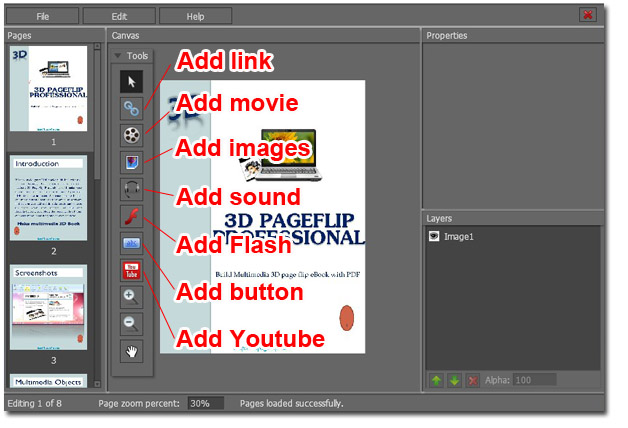
Task: Move layer down with green down arrow
Action: coord(455,380)
